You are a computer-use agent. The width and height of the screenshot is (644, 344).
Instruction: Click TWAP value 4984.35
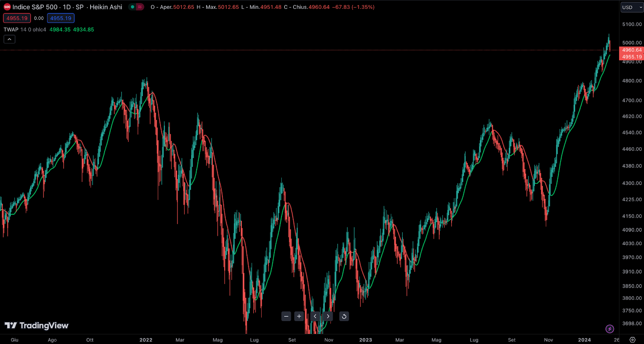click(x=60, y=29)
